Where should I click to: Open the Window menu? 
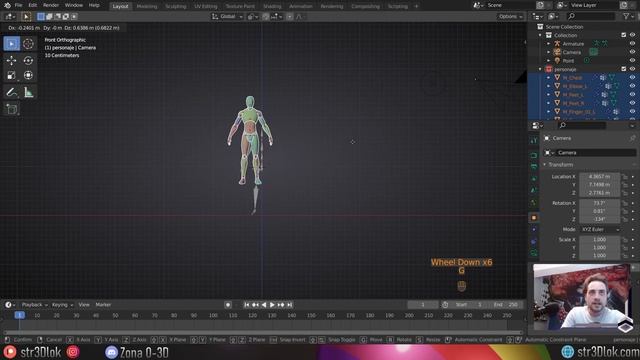(x=74, y=5)
